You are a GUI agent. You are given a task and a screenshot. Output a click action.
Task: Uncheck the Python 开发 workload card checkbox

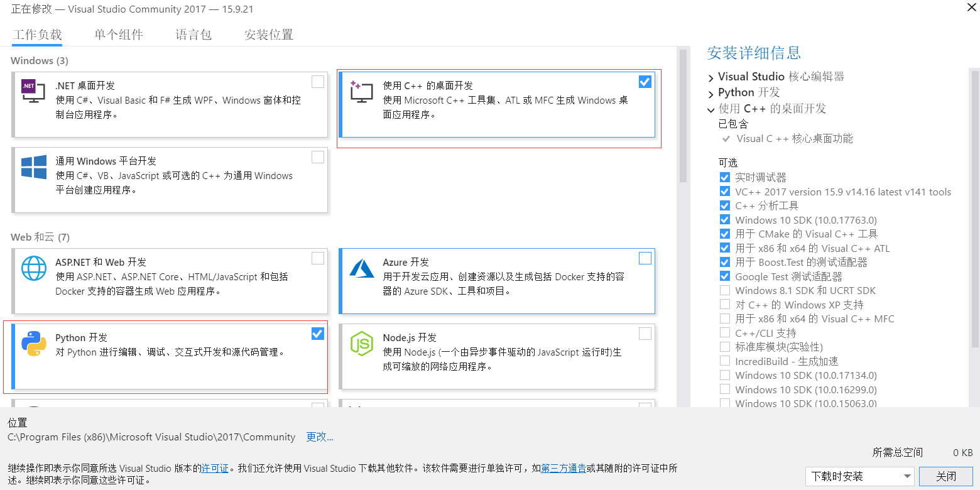point(318,334)
